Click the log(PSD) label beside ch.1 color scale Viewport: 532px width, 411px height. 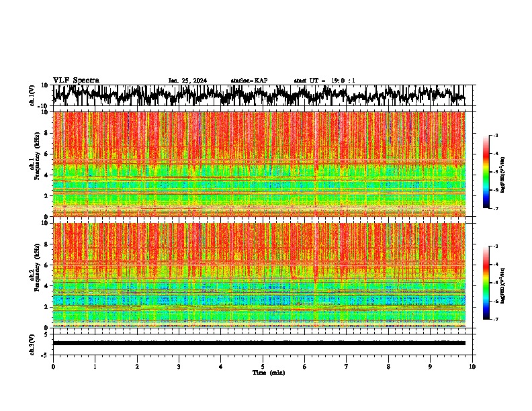point(503,175)
